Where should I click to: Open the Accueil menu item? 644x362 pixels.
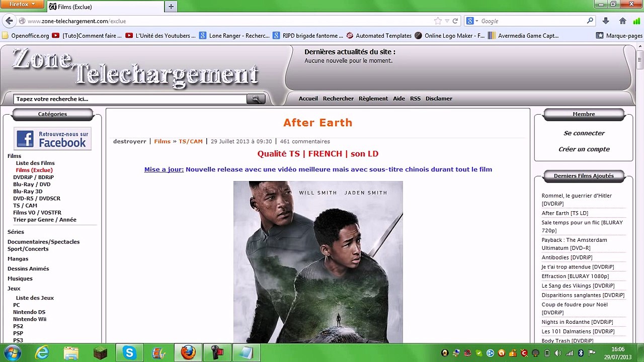(308, 99)
